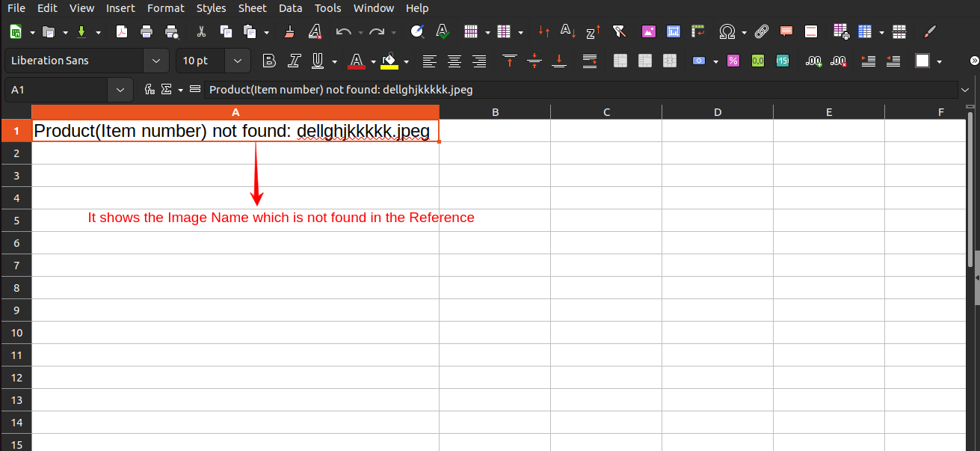Toggle bold formatting
Image resolution: width=980 pixels, height=451 pixels.
pyautogui.click(x=268, y=61)
